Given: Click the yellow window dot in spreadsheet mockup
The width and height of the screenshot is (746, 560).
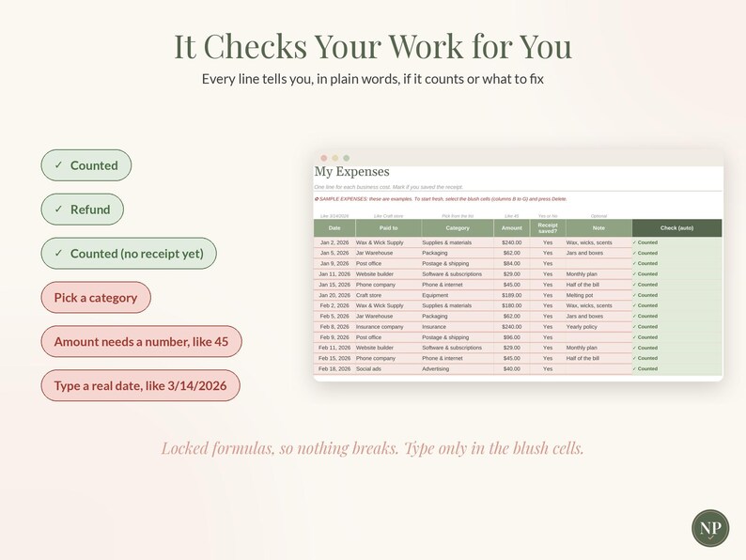Looking at the screenshot, I should pyautogui.click(x=334, y=158).
